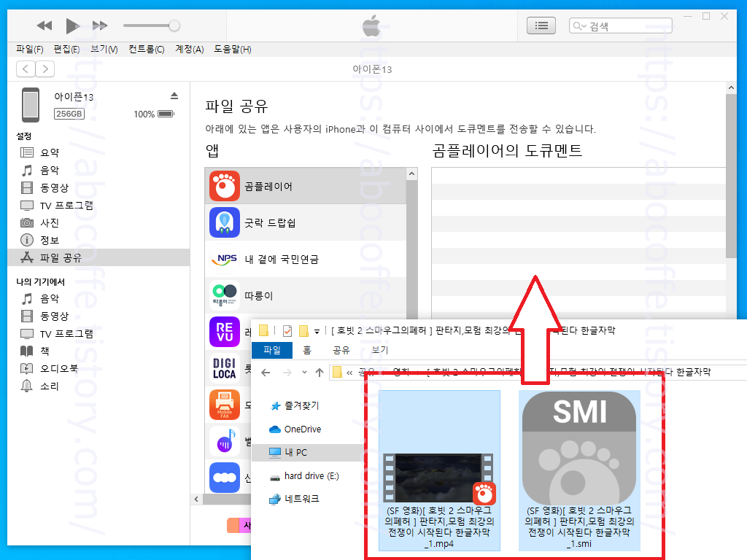Click main pane scroll-up arrow
Viewport: 747px width, 560px height.
731,87
